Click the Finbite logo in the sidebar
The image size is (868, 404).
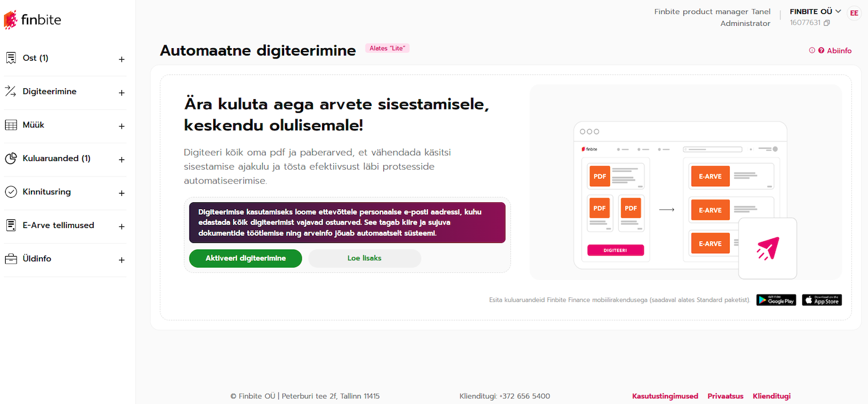[33, 20]
